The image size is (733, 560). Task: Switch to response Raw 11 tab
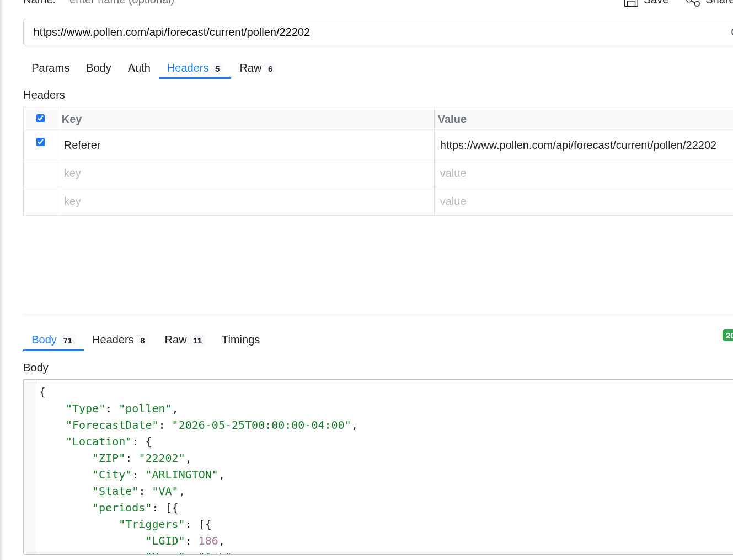coord(184,340)
